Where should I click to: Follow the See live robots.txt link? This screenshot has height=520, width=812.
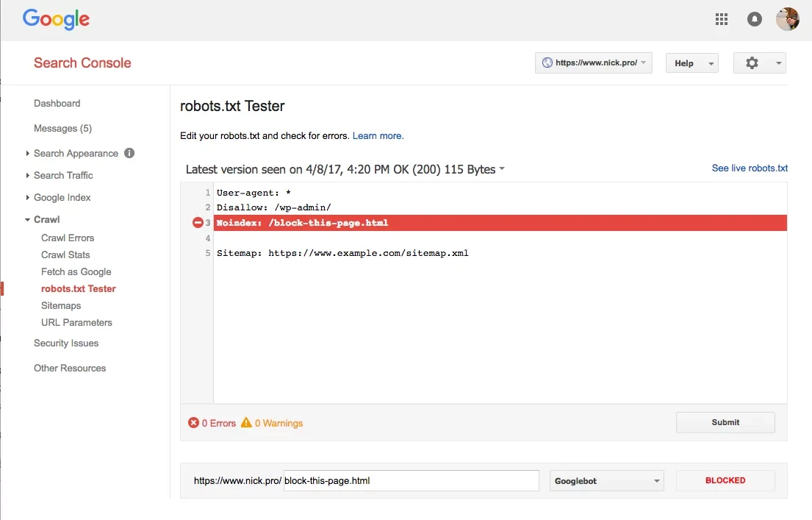749,168
